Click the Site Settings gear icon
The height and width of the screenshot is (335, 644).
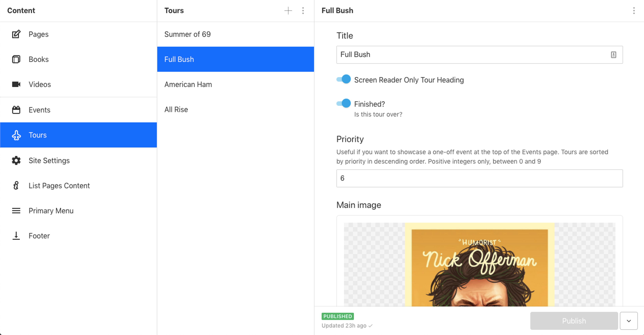click(x=16, y=160)
